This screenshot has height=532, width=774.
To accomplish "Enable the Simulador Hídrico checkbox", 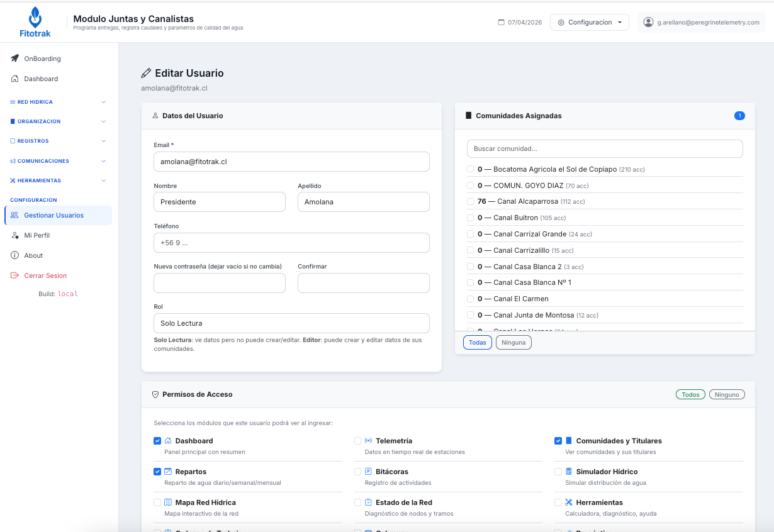I will tap(558, 472).
